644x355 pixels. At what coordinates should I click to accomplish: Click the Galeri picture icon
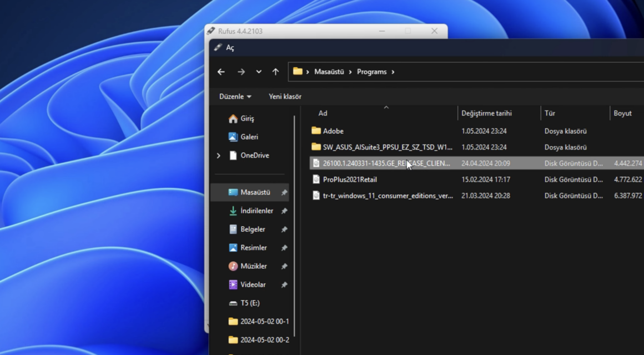click(x=233, y=137)
